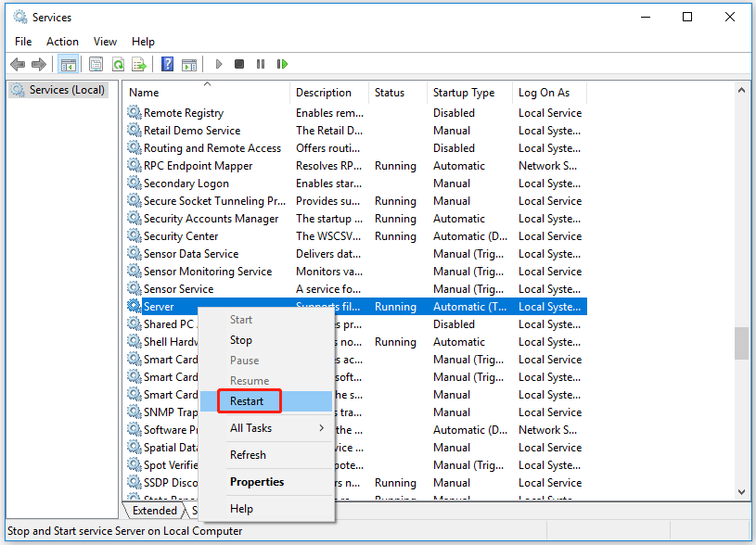Expand the All Tasks submenu
Image resolution: width=756 pixels, height=545 pixels.
pos(266,428)
